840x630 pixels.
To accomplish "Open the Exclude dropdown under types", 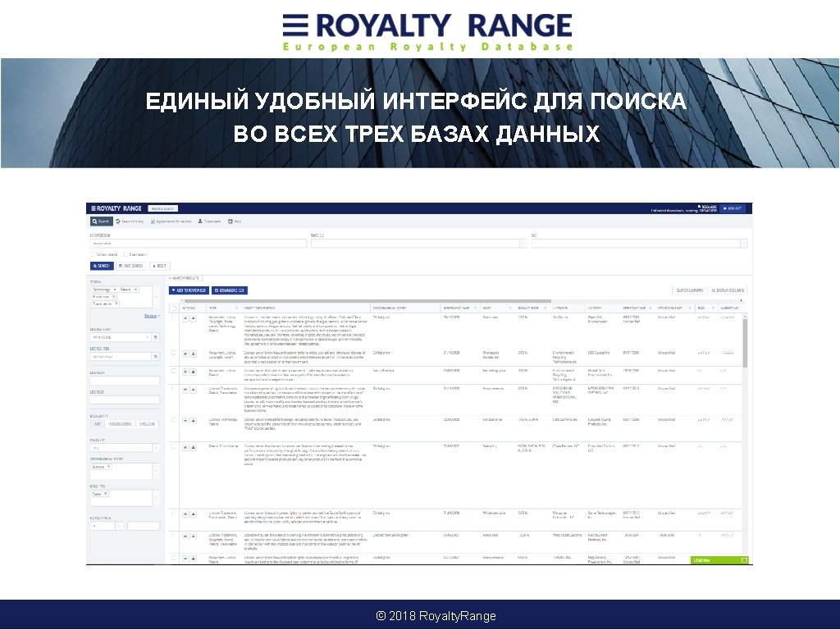I will (152, 316).
